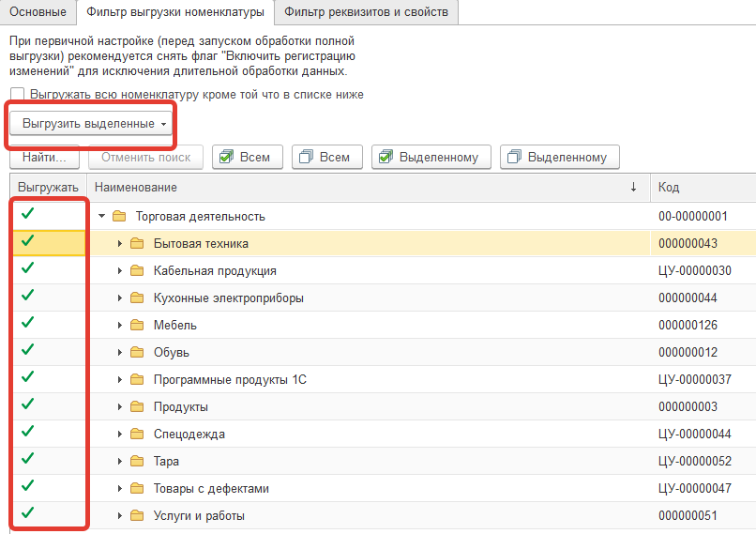Click the uncheck icon on last Выделенному button

click(514, 157)
